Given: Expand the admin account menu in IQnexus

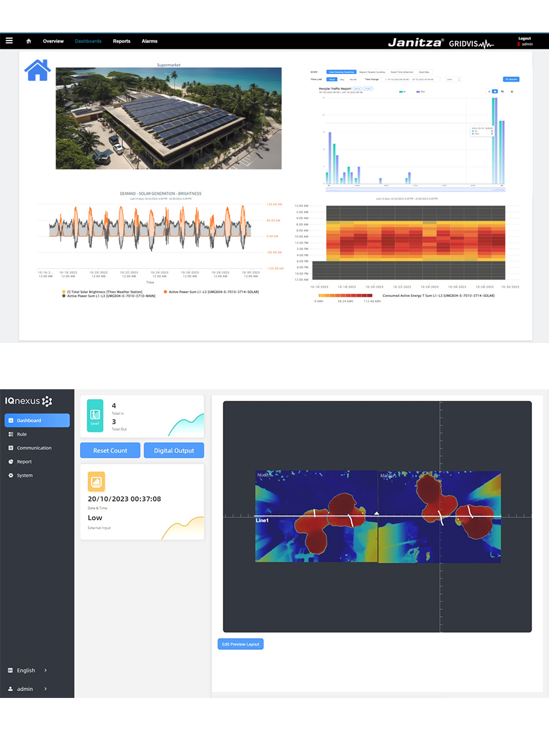Looking at the screenshot, I should click(x=28, y=689).
